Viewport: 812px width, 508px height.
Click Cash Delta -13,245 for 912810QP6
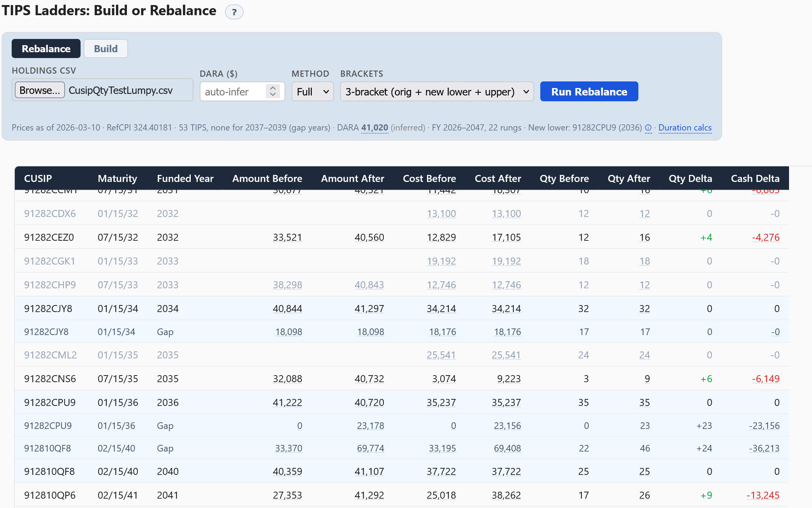(x=763, y=495)
